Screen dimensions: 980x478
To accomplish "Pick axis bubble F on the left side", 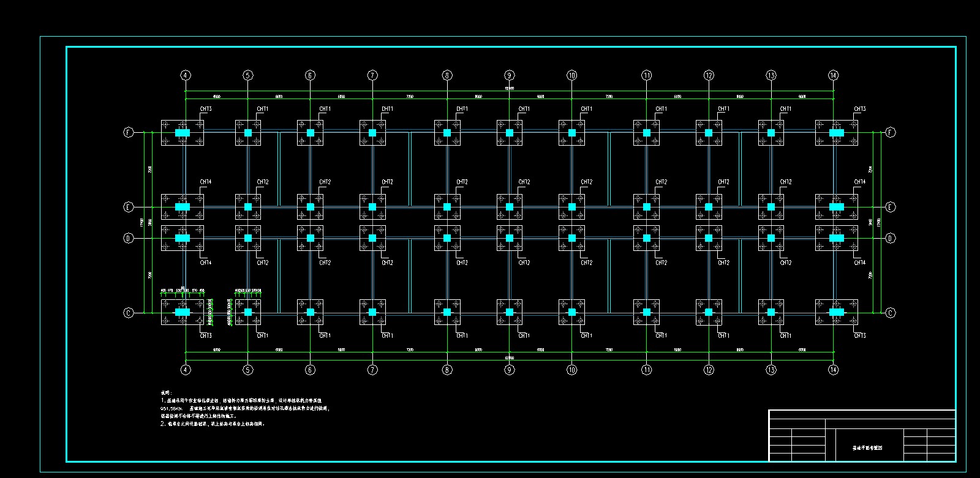I will tap(129, 132).
